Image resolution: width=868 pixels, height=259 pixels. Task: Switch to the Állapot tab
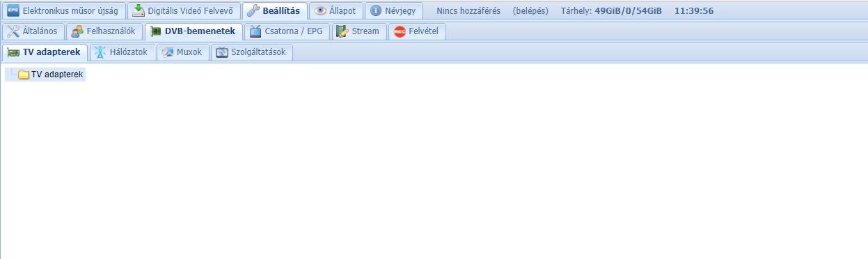(336, 10)
